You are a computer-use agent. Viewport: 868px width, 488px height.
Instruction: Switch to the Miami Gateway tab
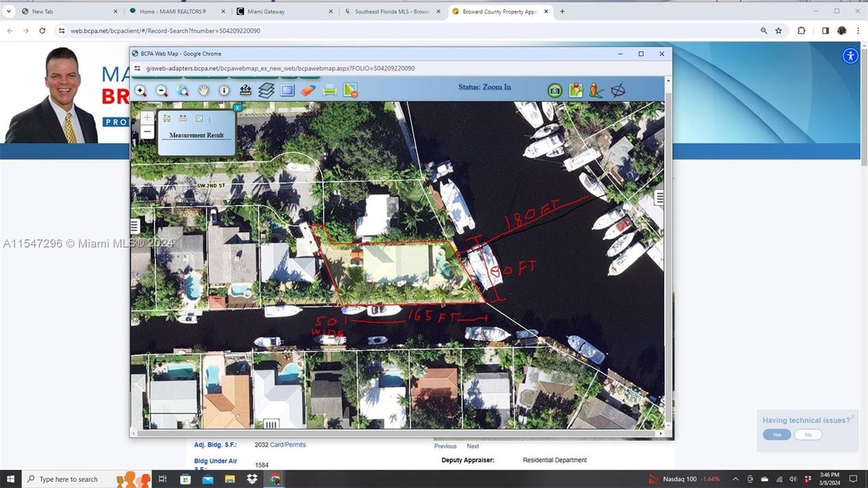(285, 12)
